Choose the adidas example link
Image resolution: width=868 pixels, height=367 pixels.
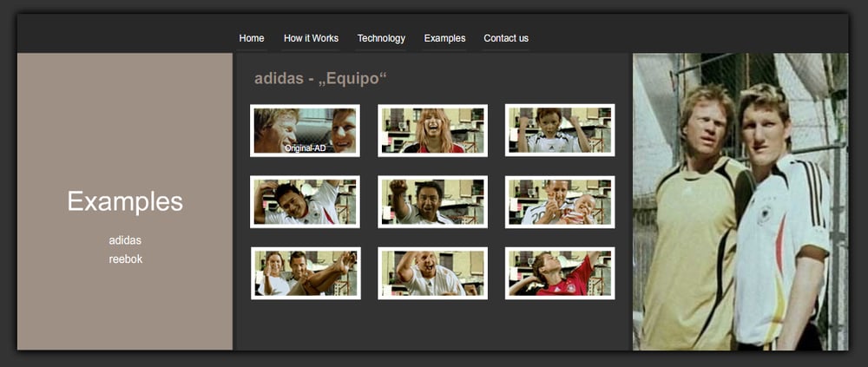click(x=125, y=240)
